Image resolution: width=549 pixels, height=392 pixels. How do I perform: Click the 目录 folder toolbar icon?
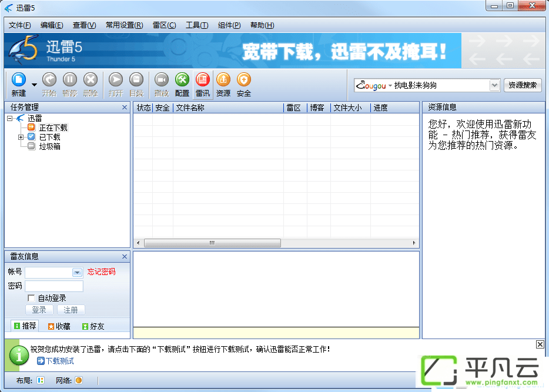pyautogui.click(x=136, y=80)
